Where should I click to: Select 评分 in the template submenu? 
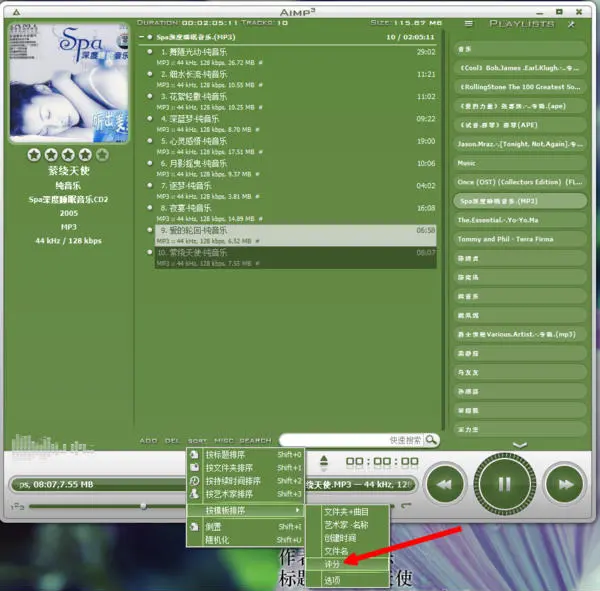347,564
